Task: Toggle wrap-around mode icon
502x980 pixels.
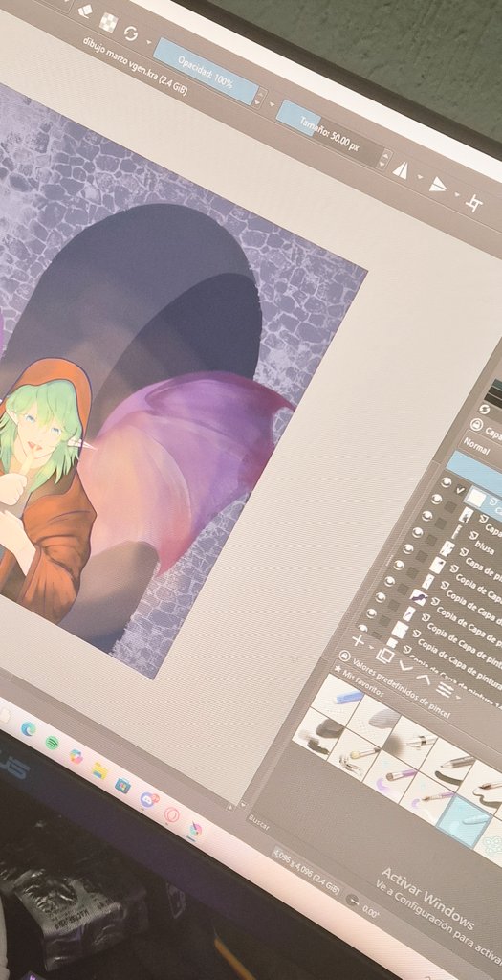Action: point(475,205)
